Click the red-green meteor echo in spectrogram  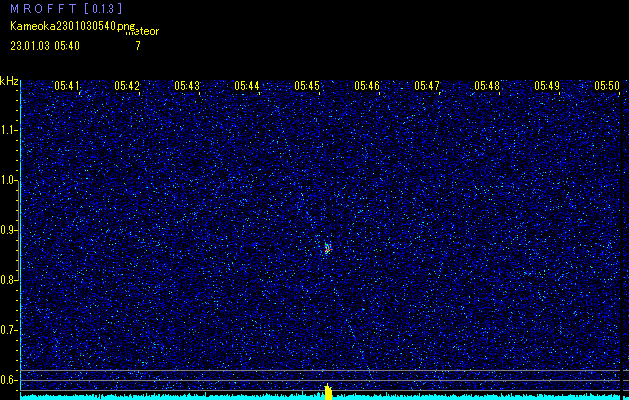328,248
